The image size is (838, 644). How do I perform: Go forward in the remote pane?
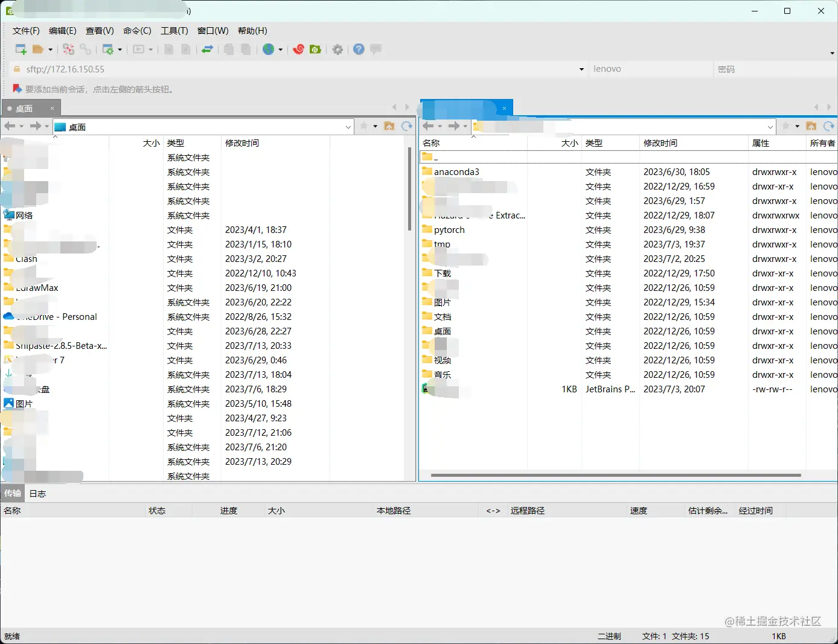[454, 126]
